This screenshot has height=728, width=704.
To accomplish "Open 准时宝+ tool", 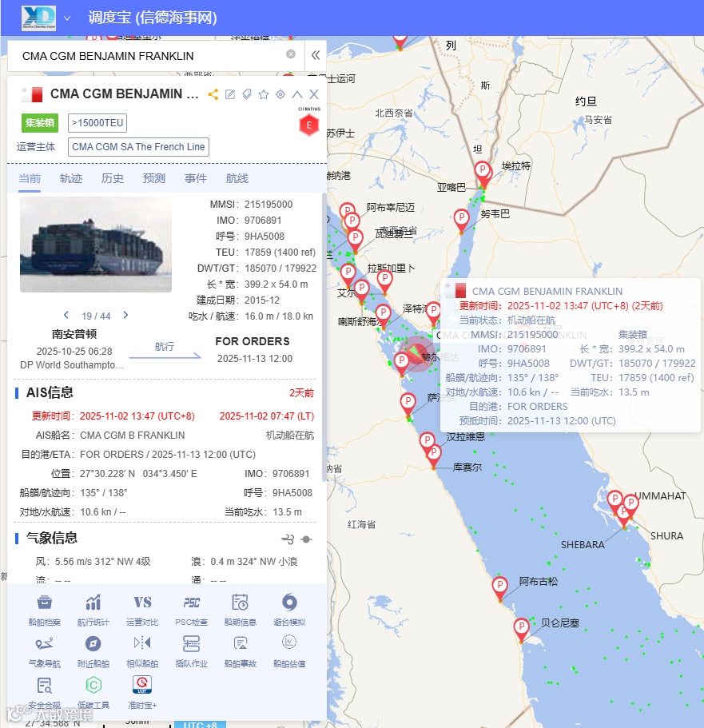I will [x=142, y=692].
